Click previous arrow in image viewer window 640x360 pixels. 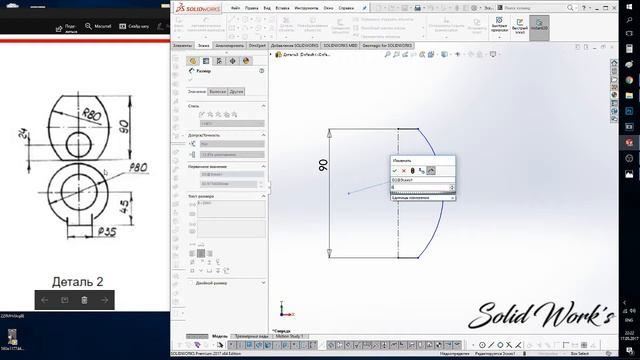pos(45,300)
